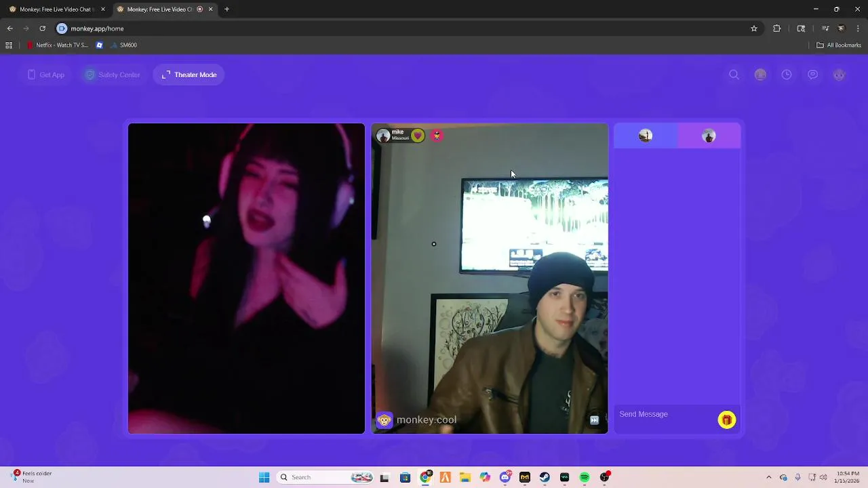
Task: Bookmark this page with the star icon
Action: click(x=753, y=28)
